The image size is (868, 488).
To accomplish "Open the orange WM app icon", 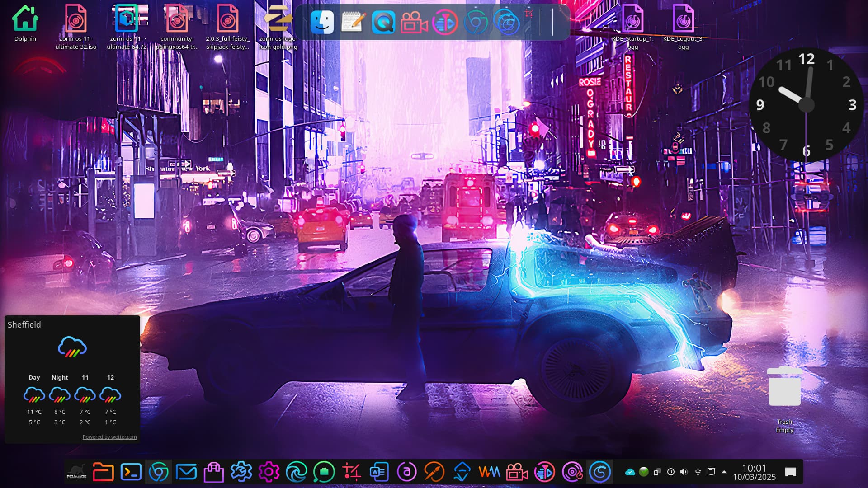I will [x=489, y=472].
